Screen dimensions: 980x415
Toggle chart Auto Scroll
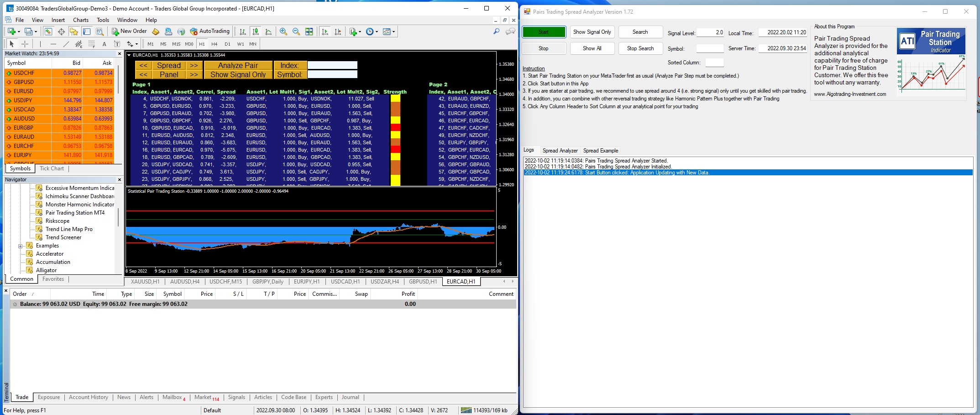pyautogui.click(x=325, y=32)
